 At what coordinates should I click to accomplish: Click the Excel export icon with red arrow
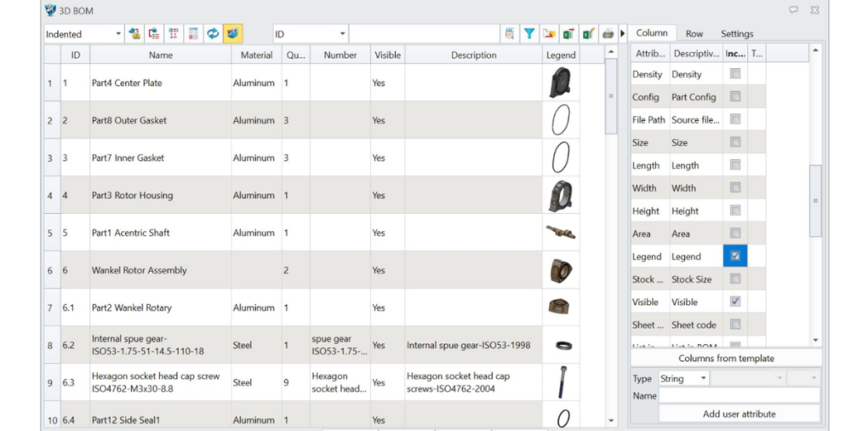click(568, 34)
